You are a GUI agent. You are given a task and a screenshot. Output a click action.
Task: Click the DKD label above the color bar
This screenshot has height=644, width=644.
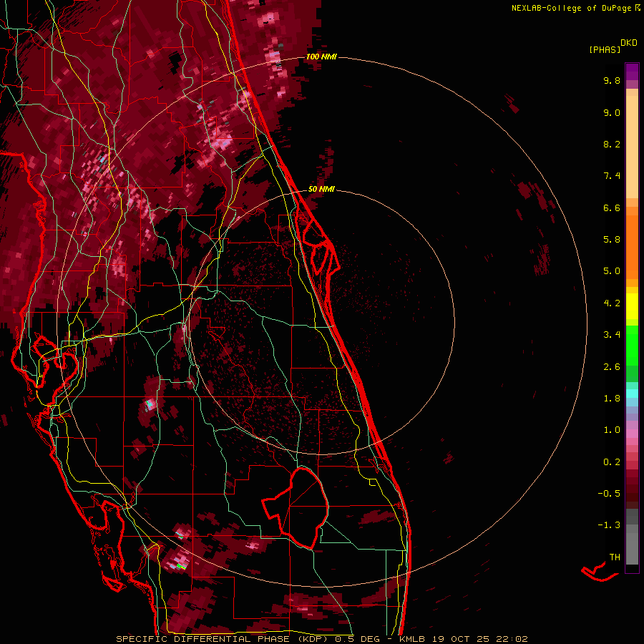(628, 43)
